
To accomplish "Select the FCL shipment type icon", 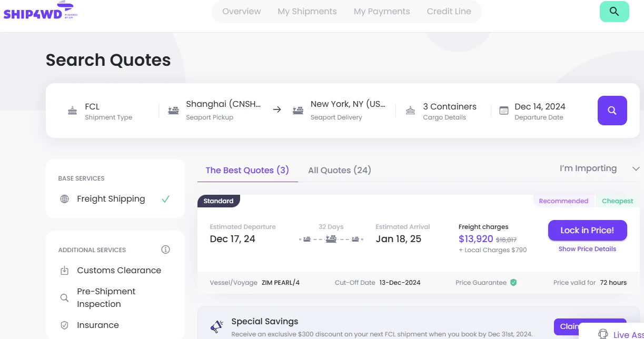I will (x=72, y=111).
